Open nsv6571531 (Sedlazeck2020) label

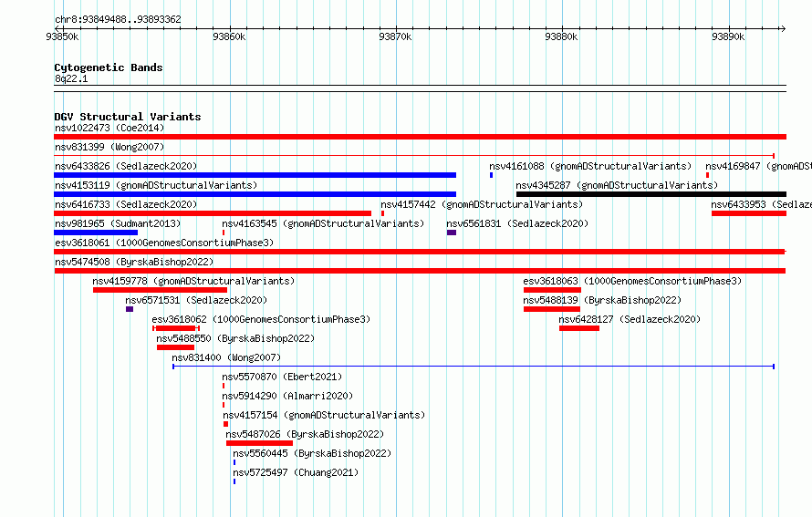pyautogui.click(x=196, y=300)
